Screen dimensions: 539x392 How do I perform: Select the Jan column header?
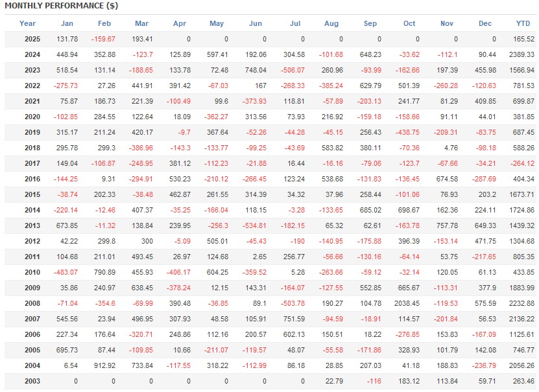click(67, 23)
